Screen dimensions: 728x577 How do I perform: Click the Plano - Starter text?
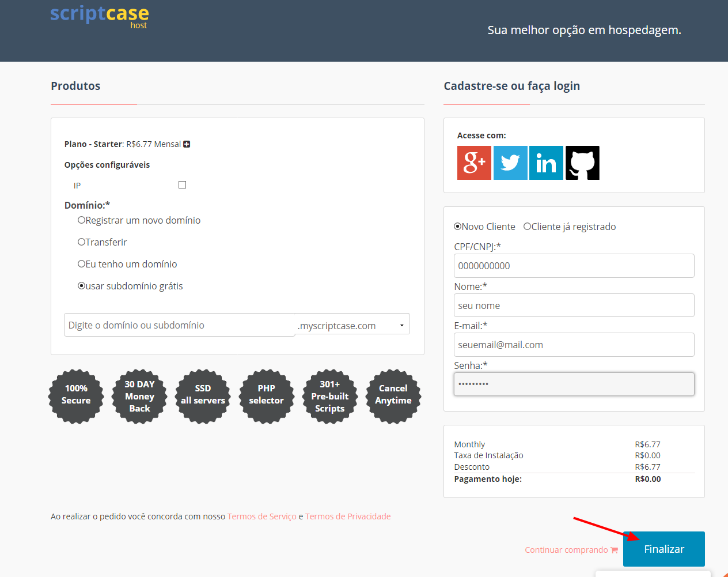tap(93, 144)
